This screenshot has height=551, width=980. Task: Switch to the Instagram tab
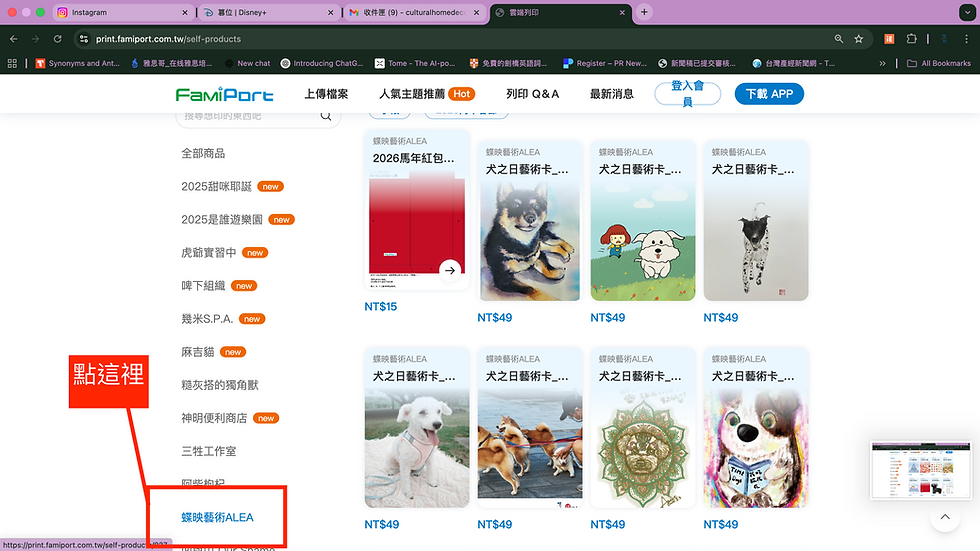pyautogui.click(x=122, y=12)
